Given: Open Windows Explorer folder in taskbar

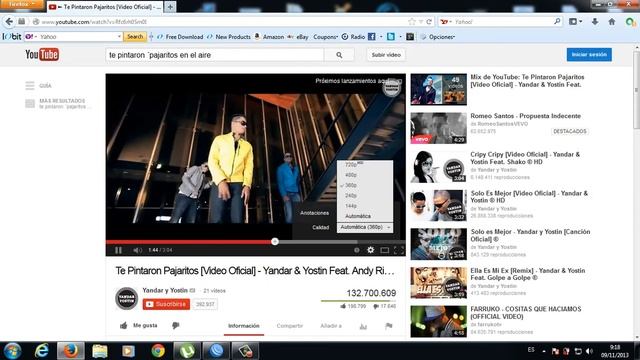Looking at the screenshot, I should click(100, 351).
